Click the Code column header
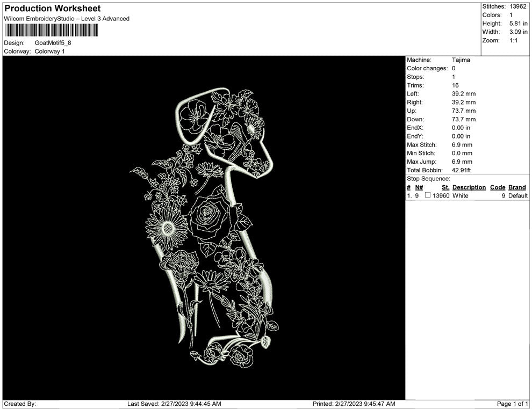Image resolution: width=532 pixels, height=409 pixels. pos(498,187)
